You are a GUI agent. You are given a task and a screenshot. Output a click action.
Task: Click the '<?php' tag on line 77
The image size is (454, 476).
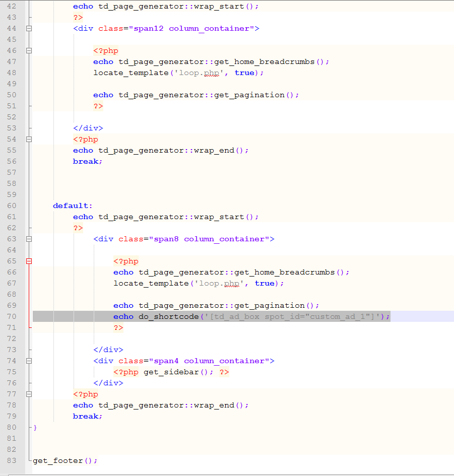86,394
